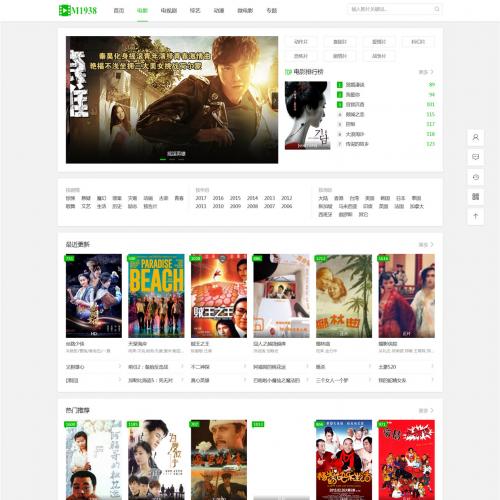Screen dimensions: 500x500
Task: Open the history clock sidebar icon
Action: click(x=476, y=177)
